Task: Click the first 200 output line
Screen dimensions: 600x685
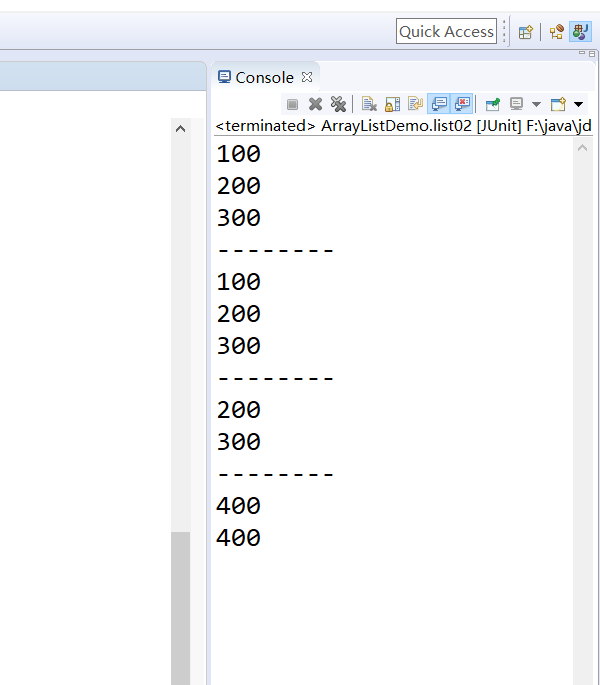Action: (239, 186)
